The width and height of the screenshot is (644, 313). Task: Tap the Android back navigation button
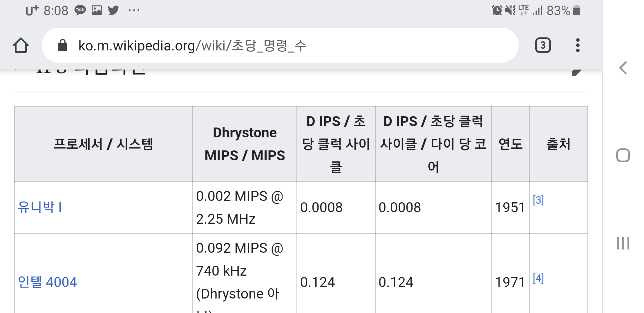click(623, 68)
